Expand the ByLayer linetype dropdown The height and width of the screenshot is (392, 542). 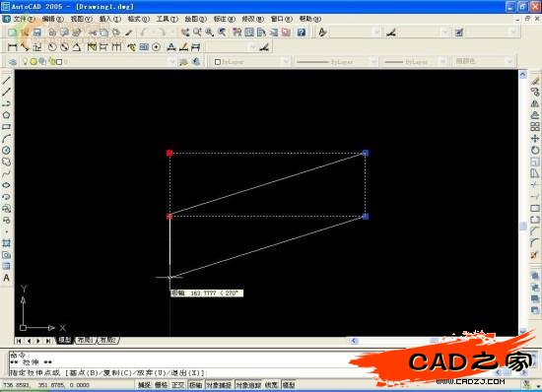(x=336, y=62)
